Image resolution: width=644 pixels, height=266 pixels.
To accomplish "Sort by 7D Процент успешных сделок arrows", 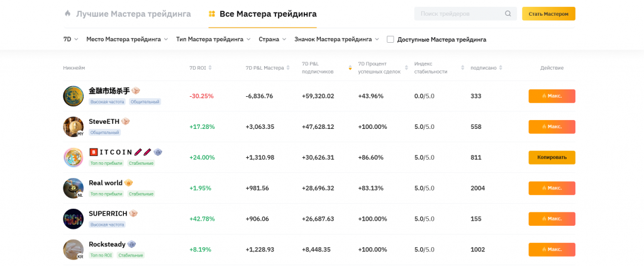I will (x=406, y=68).
